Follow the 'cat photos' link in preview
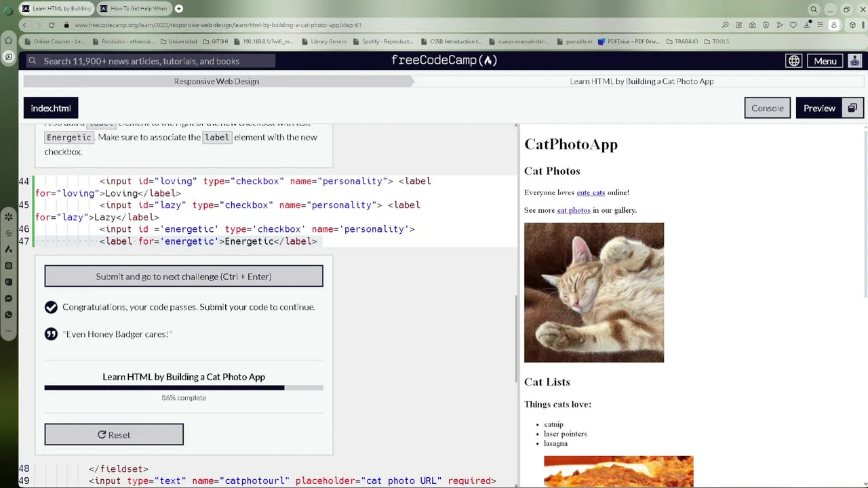 click(x=574, y=210)
